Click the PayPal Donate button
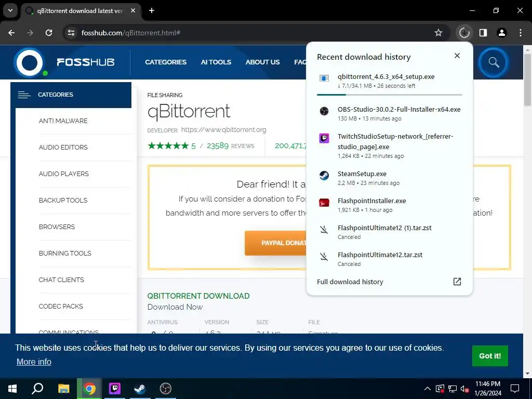Screen dimensions: 532x399 click(x=275, y=243)
